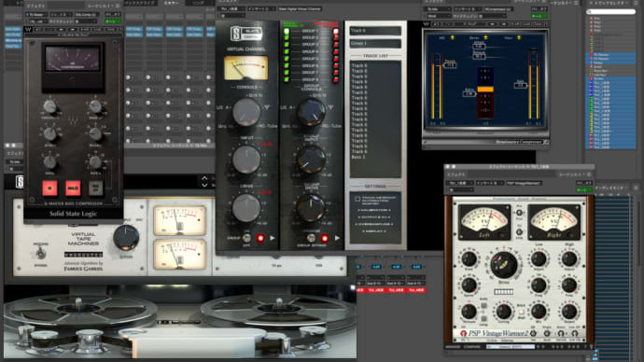Click the play arrow beside Group Bypass LED
This screenshot has height=362, width=644.
click(337, 238)
